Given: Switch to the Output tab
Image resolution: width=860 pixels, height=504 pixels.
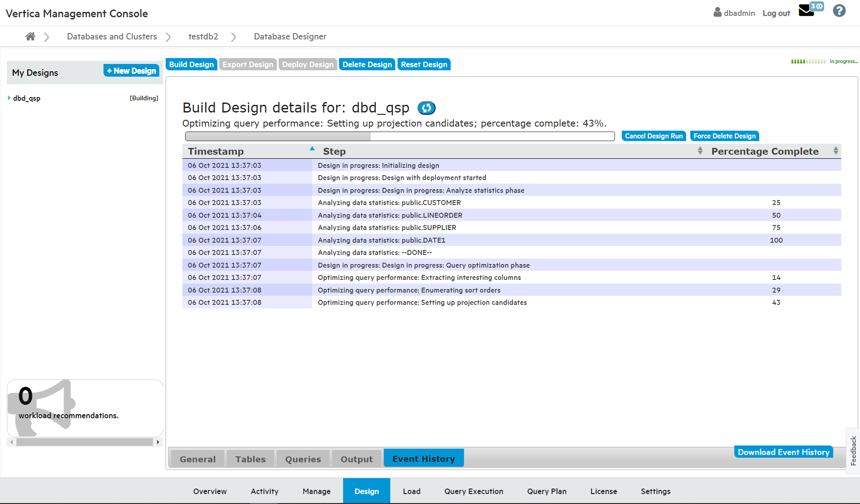Looking at the screenshot, I should [357, 459].
